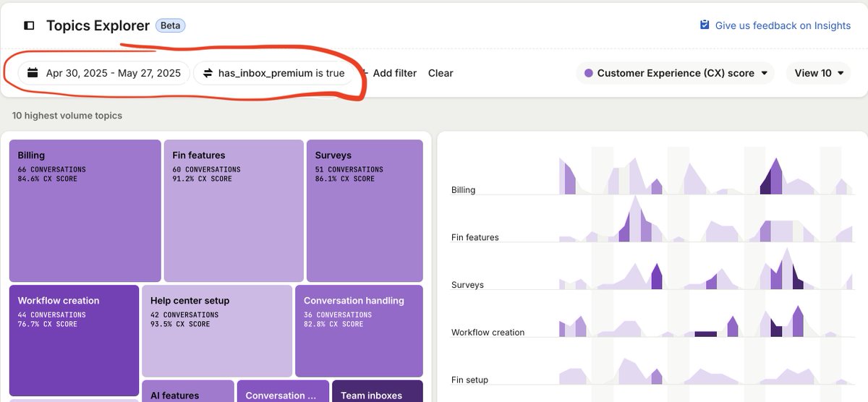Click the purple dot of CX score
The width and height of the screenshot is (868, 402).
click(589, 73)
